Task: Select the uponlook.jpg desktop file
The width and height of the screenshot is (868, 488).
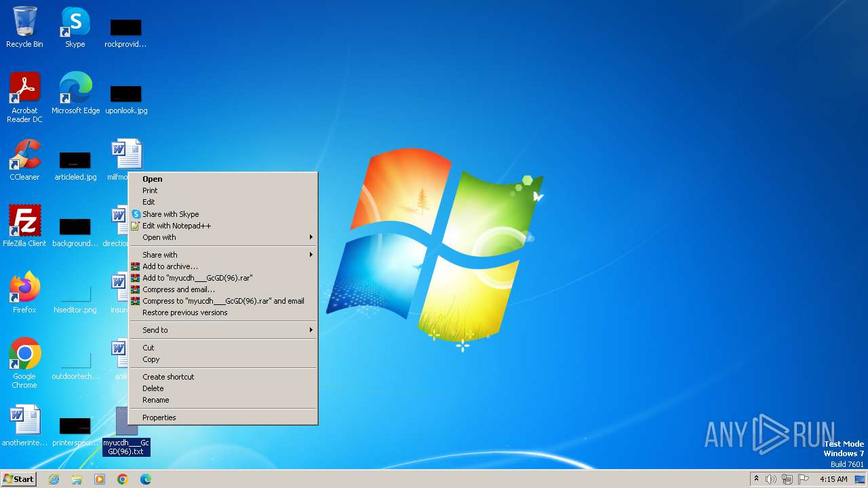Action: tap(126, 99)
